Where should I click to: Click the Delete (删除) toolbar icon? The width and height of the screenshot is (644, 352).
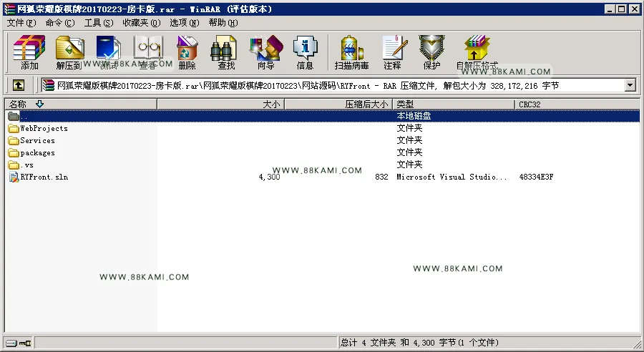187,52
